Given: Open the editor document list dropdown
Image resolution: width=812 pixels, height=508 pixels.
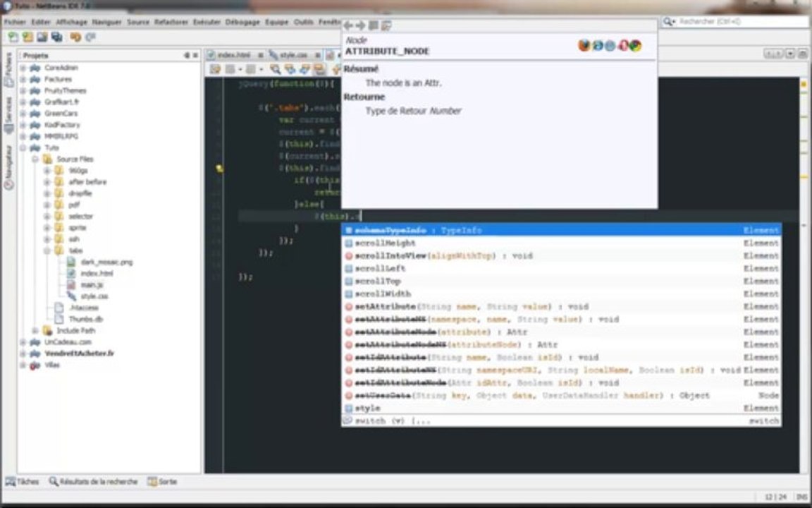Looking at the screenshot, I should (x=789, y=54).
